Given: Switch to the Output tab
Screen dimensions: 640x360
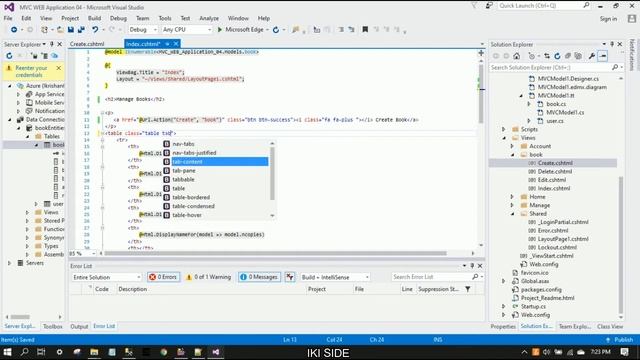Looking at the screenshot, I should [x=79, y=327].
